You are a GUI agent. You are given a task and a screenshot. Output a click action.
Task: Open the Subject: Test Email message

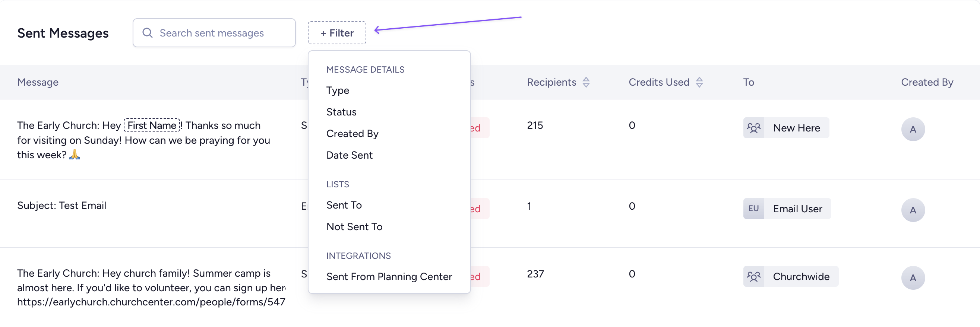click(61, 206)
